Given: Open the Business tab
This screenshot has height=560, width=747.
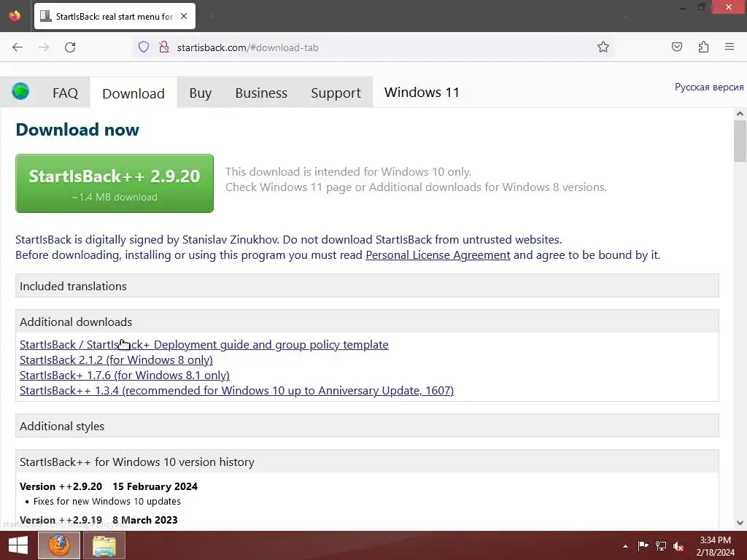Looking at the screenshot, I should [x=261, y=93].
